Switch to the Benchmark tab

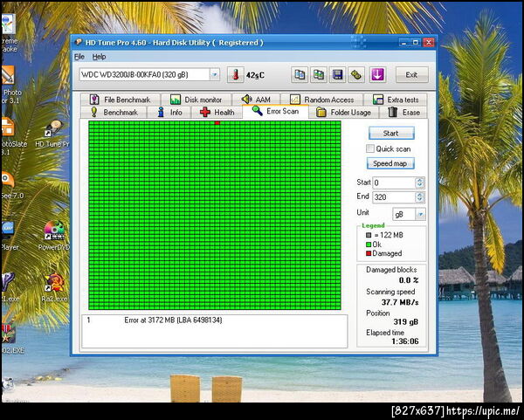[x=114, y=113]
